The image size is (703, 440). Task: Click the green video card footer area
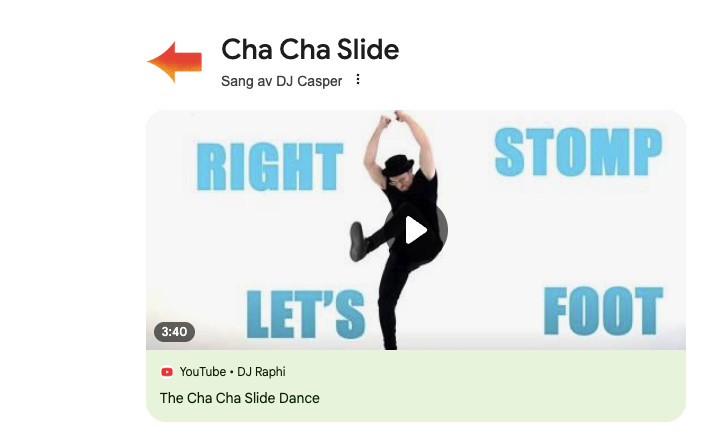coord(416,386)
